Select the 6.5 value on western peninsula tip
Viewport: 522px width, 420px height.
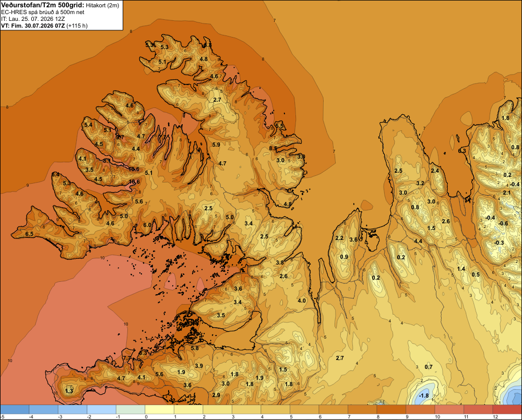coord(29,234)
